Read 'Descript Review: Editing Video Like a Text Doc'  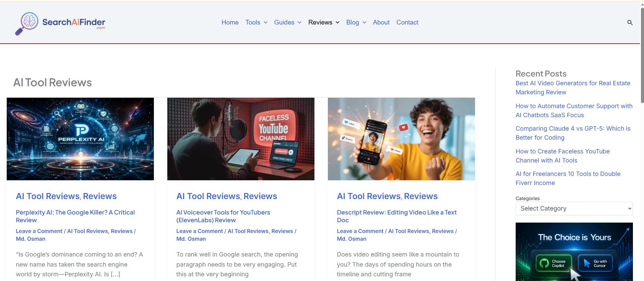coord(397,216)
